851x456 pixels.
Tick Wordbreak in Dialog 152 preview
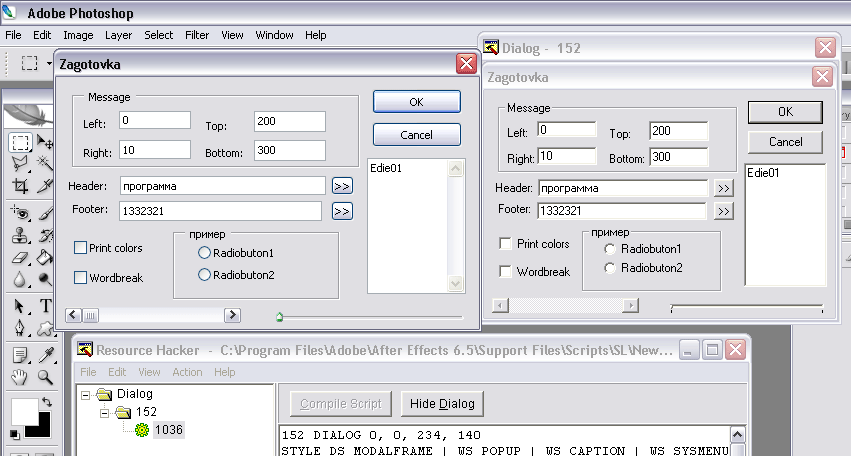pos(505,271)
